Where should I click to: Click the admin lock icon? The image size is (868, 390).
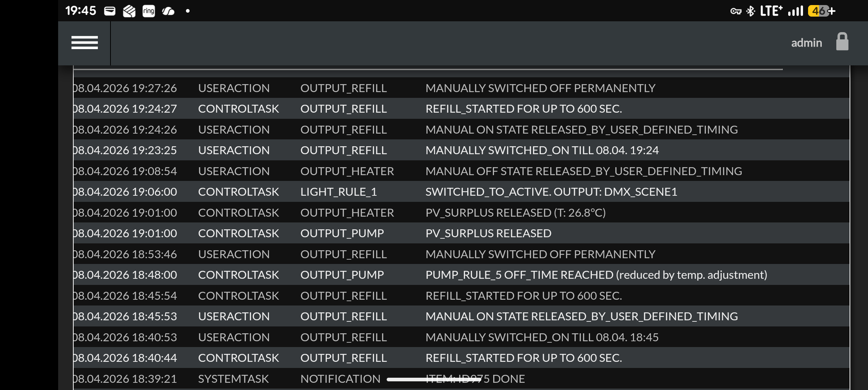pos(842,42)
